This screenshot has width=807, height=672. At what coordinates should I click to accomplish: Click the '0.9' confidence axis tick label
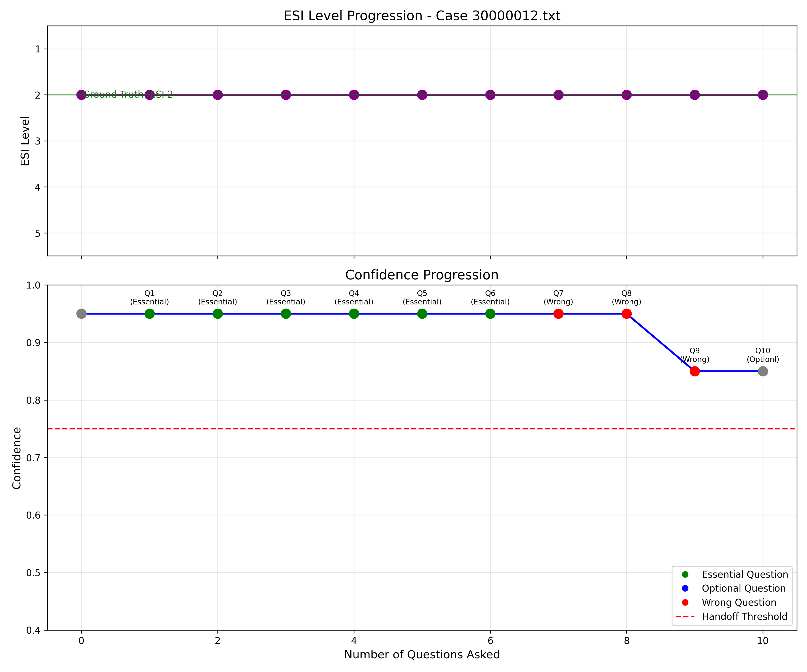click(33, 342)
